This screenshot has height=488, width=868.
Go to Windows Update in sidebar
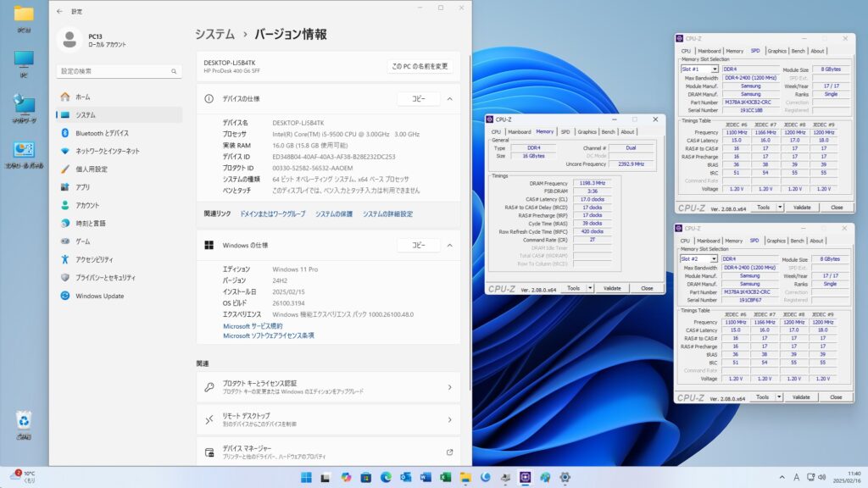point(99,296)
